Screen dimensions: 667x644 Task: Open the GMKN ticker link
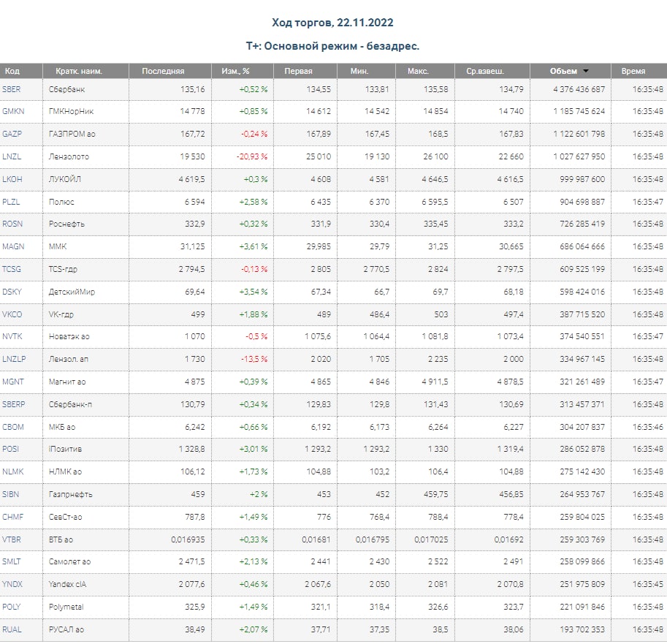pyautogui.click(x=13, y=112)
